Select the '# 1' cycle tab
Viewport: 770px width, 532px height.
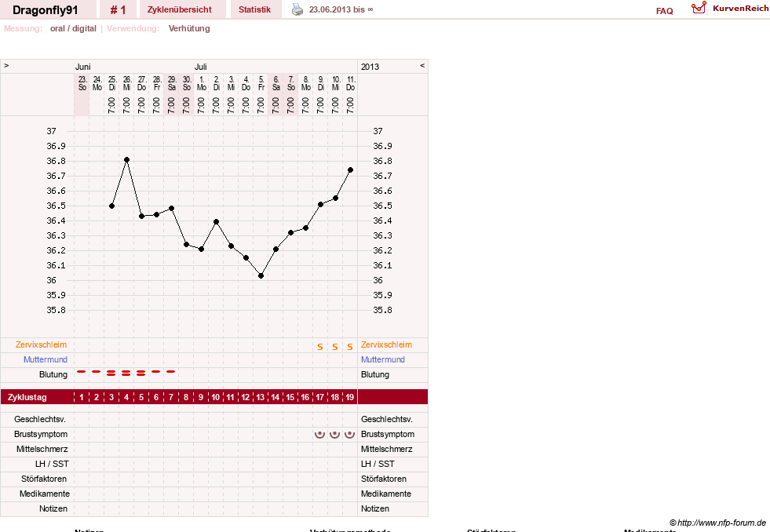pyautogui.click(x=118, y=10)
